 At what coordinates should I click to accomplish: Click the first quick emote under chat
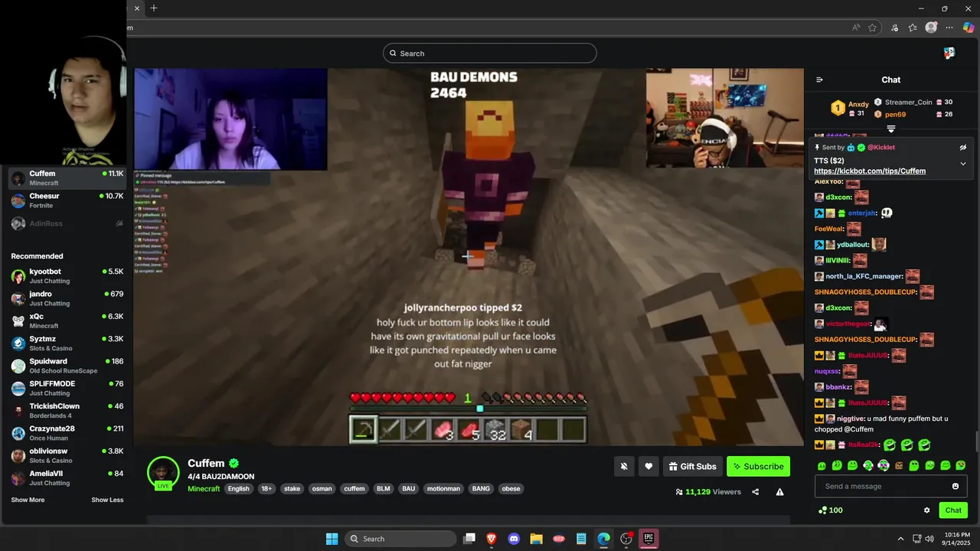click(x=822, y=465)
